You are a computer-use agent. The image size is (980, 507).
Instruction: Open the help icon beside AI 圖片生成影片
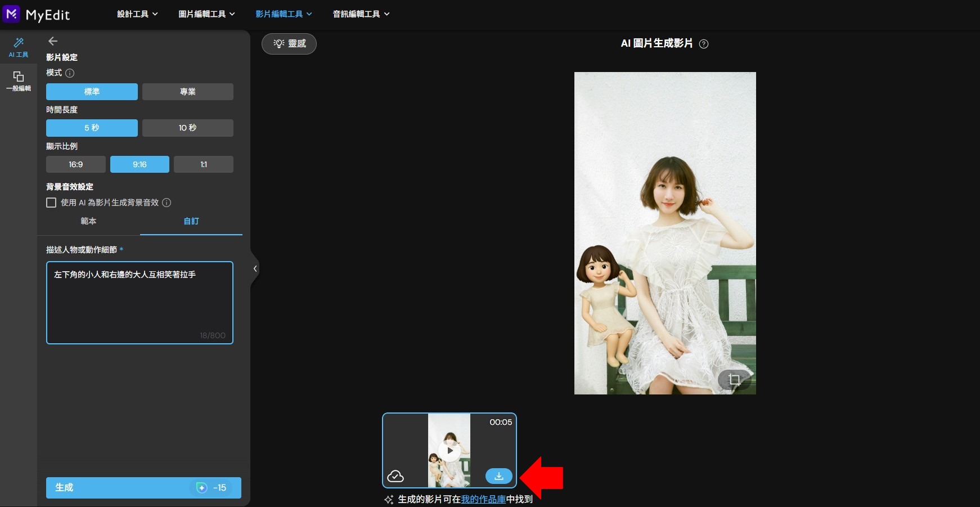click(704, 44)
